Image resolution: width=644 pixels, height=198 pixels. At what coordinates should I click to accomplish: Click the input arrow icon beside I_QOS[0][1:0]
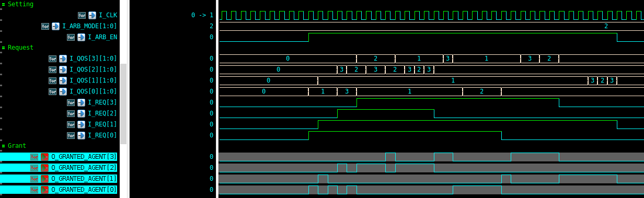click(63, 91)
